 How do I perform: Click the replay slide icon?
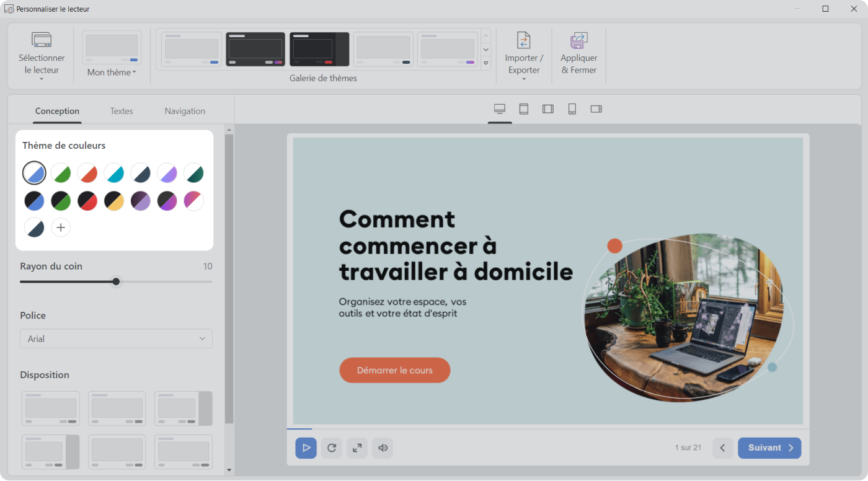332,448
